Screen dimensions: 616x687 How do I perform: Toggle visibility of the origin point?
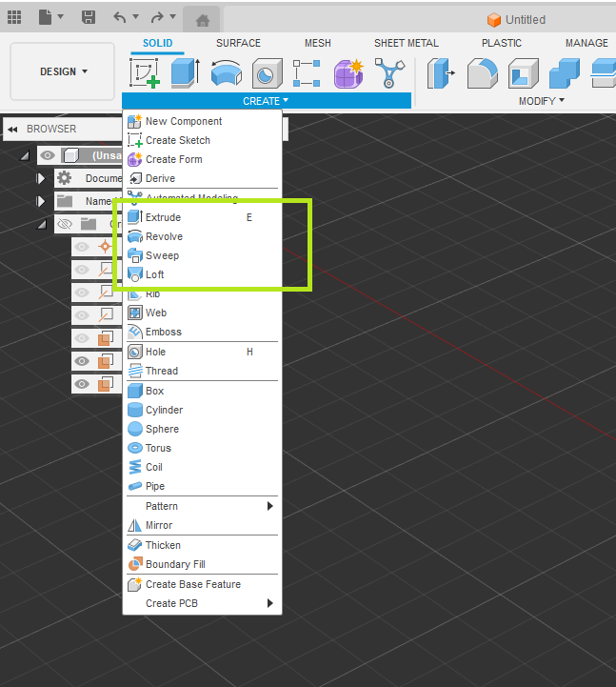pos(82,247)
